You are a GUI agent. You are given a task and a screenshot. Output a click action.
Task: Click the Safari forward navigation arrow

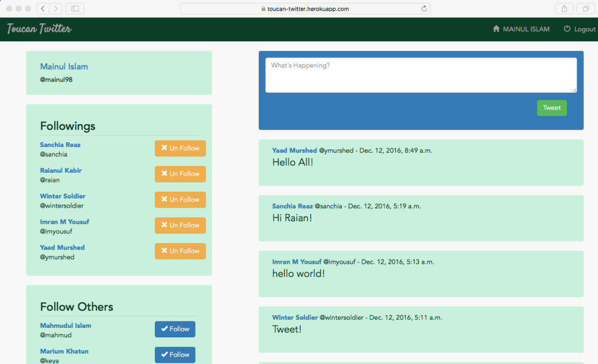55,9
